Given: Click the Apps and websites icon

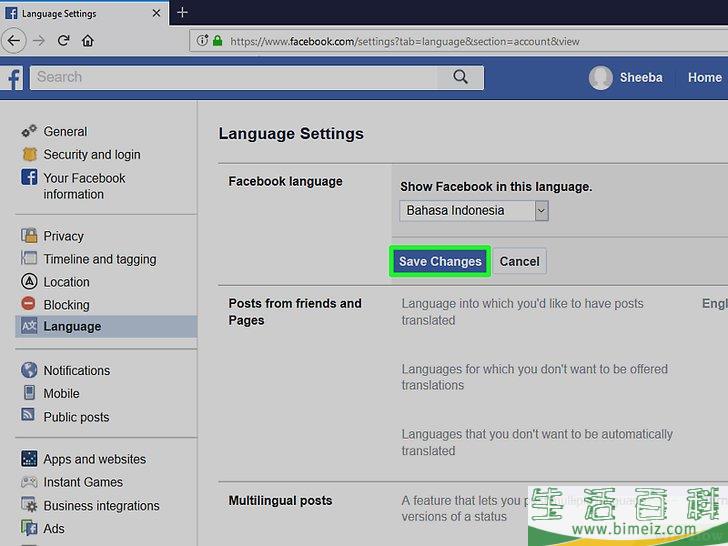Looking at the screenshot, I should (x=29, y=458).
